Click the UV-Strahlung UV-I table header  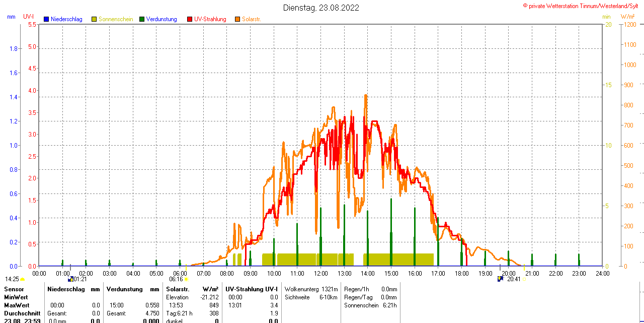[x=252, y=289]
